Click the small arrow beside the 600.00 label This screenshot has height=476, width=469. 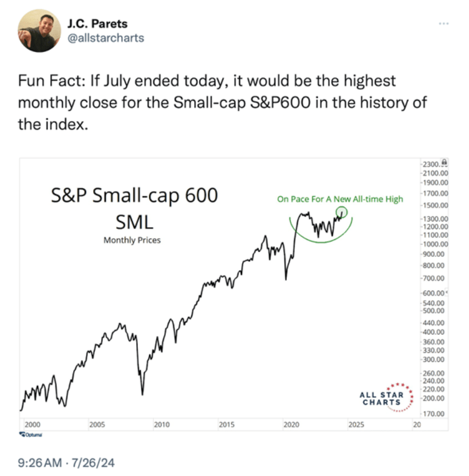point(447,293)
